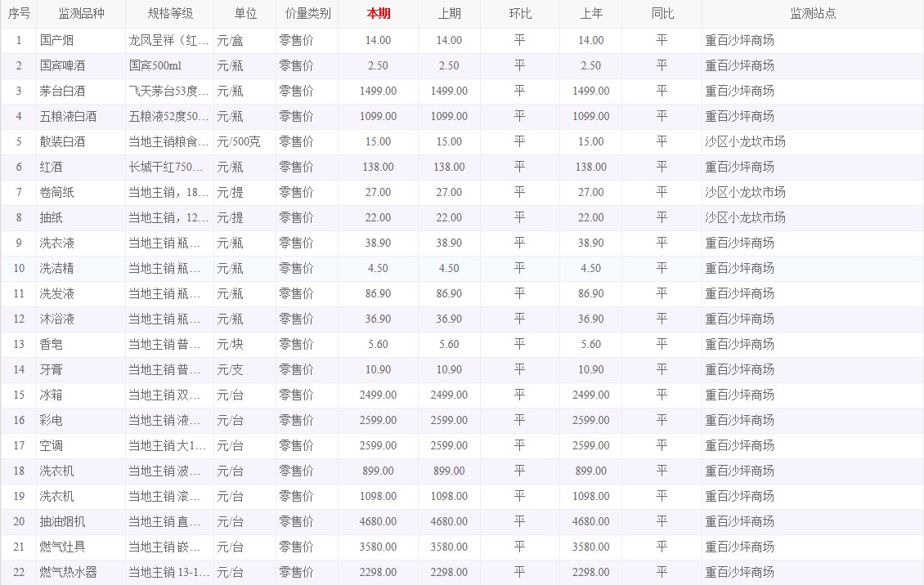The width and height of the screenshot is (924, 585).
Task: Select the 抽油烟机 cell
Action: (x=62, y=521)
